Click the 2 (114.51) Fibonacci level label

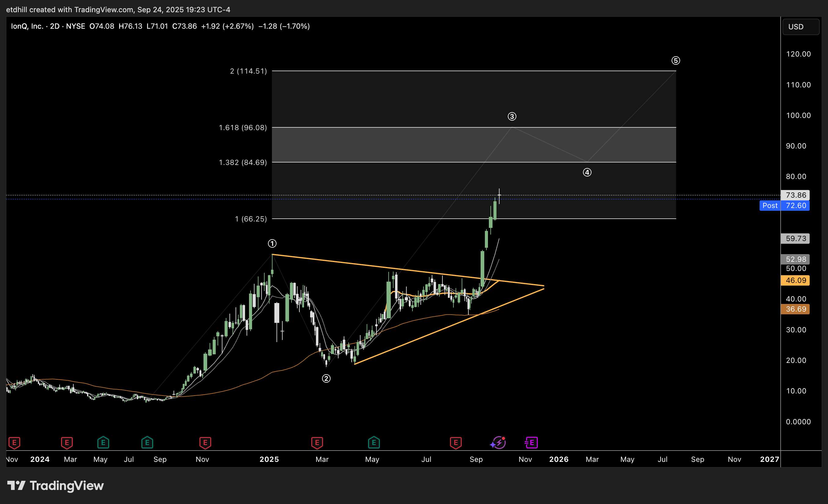coord(248,71)
